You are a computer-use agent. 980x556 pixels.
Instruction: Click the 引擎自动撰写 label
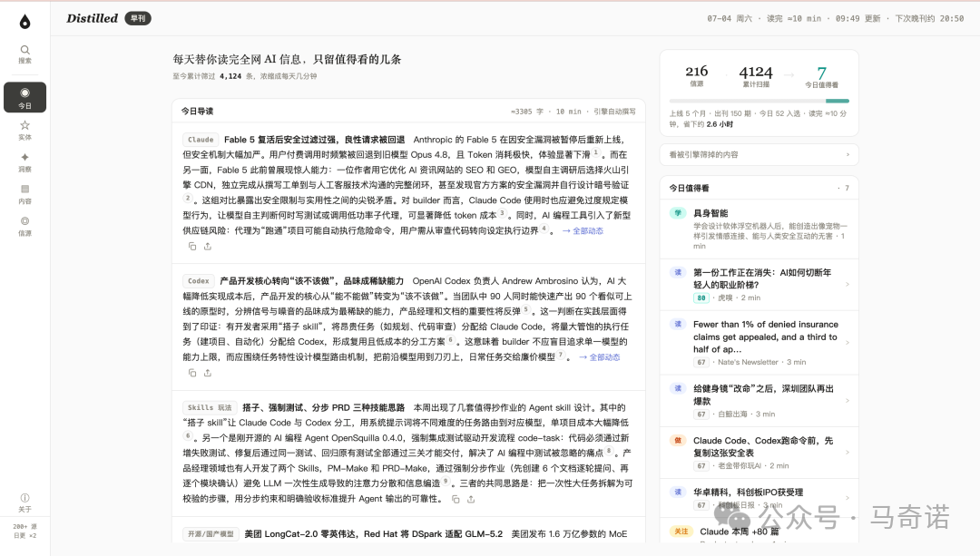[x=614, y=112]
